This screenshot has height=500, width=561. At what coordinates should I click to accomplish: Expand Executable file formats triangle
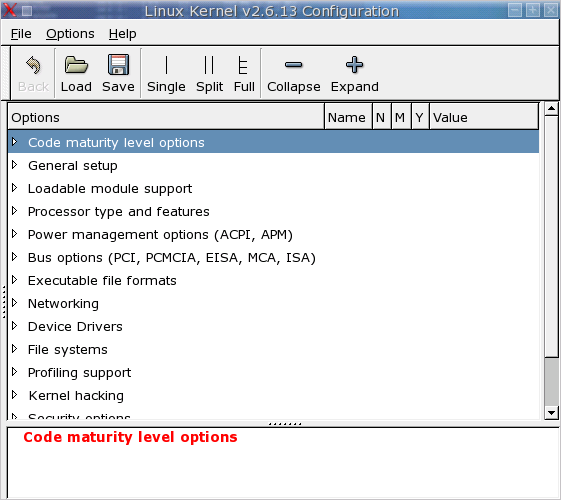tap(15, 280)
